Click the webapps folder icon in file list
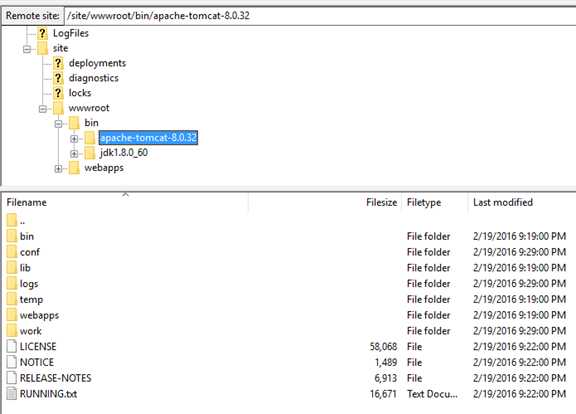Image resolution: width=576 pixels, height=414 pixels. tap(12, 315)
